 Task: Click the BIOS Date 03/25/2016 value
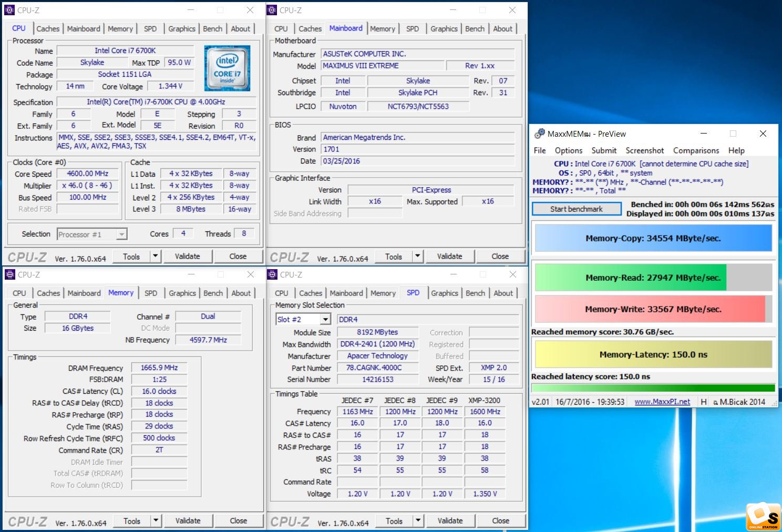418,161
